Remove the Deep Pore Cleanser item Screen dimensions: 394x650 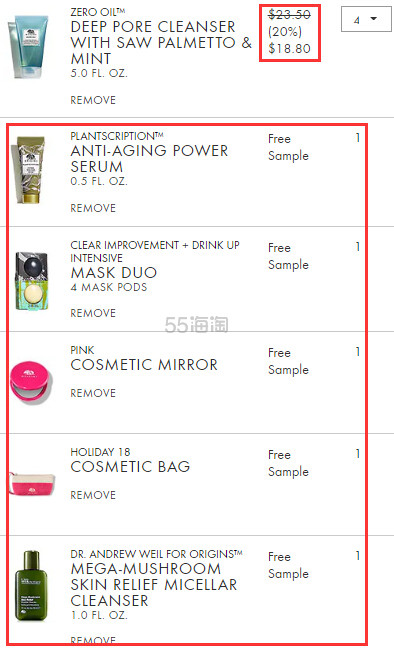(93, 100)
